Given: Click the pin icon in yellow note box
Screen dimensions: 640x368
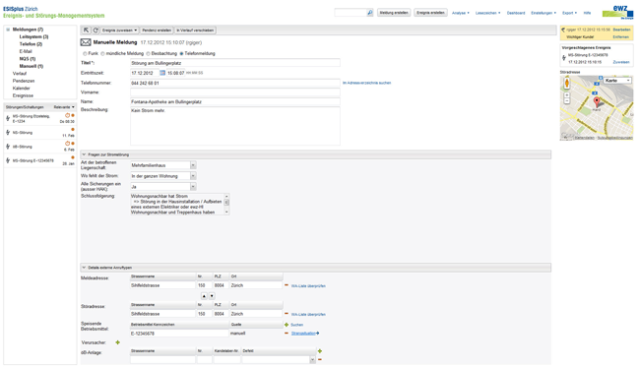Looking at the screenshot, I should [x=563, y=30].
